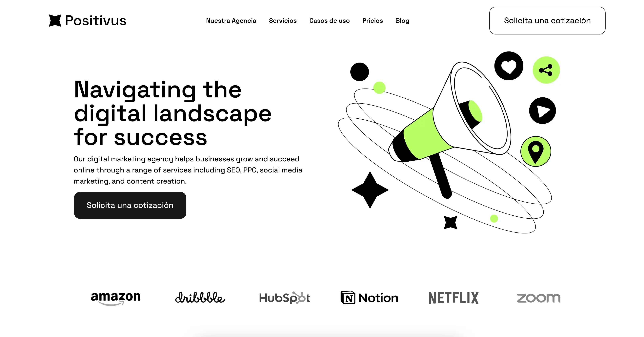Click the play button social icon

coord(541,110)
